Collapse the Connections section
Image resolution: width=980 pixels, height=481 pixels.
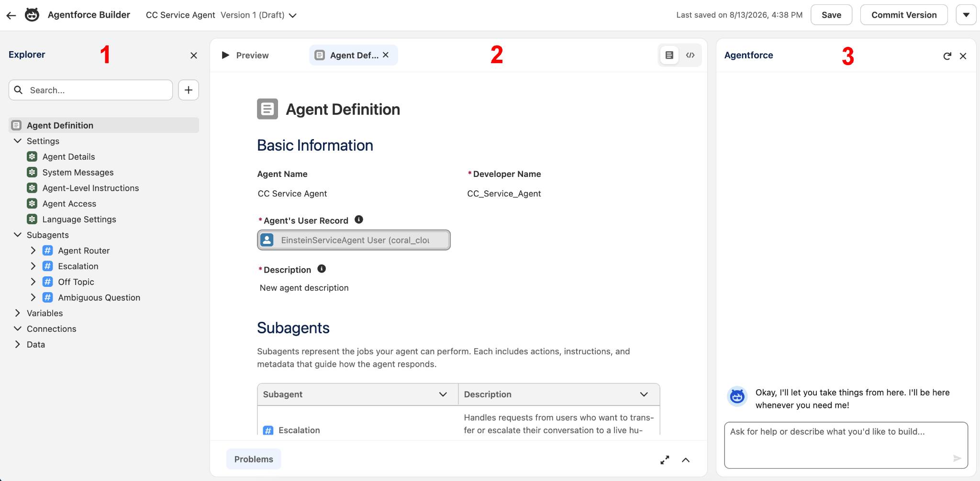click(x=18, y=329)
